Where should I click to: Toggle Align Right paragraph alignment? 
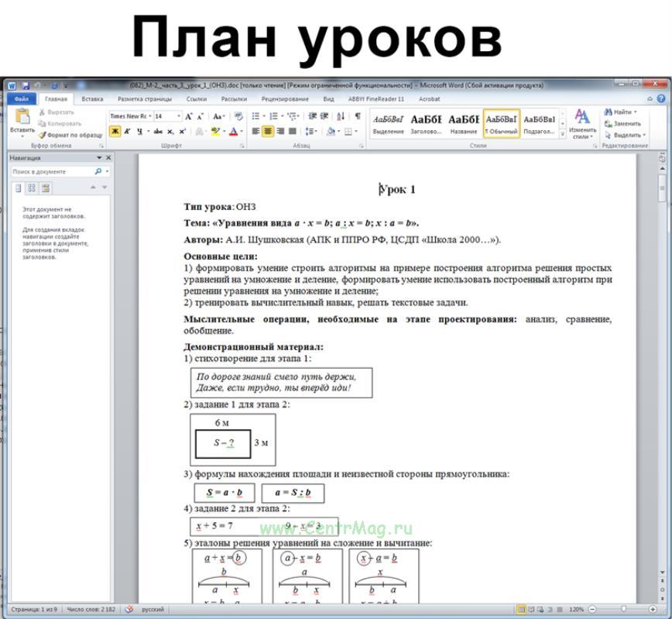pos(280,131)
